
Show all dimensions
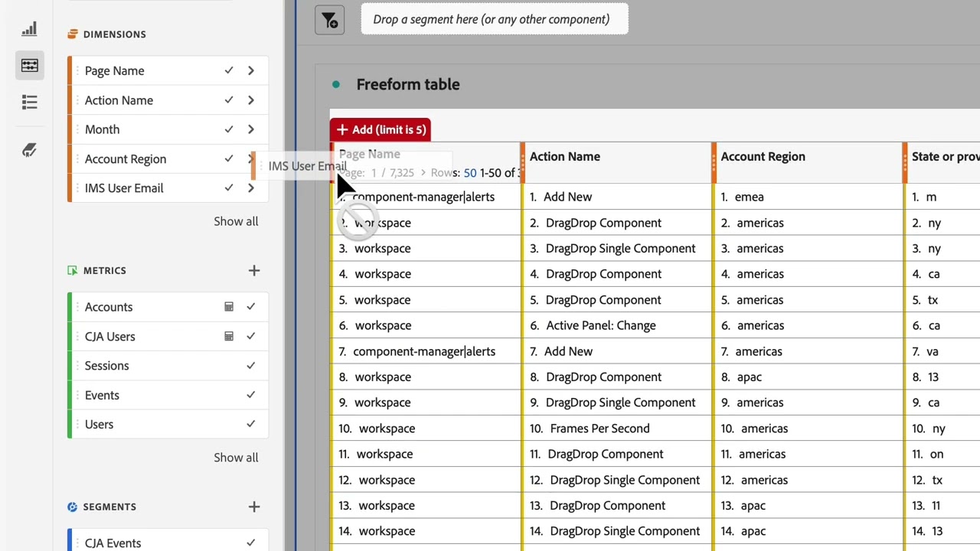pos(236,221)
